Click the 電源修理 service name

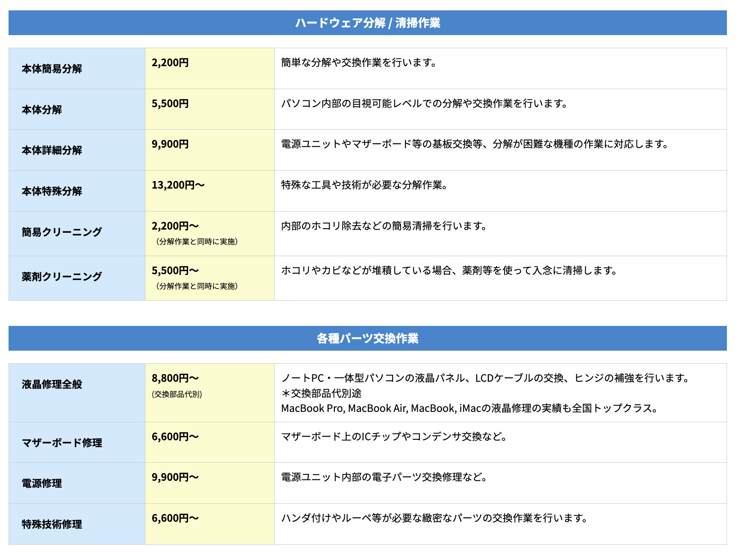coord(42,483)
